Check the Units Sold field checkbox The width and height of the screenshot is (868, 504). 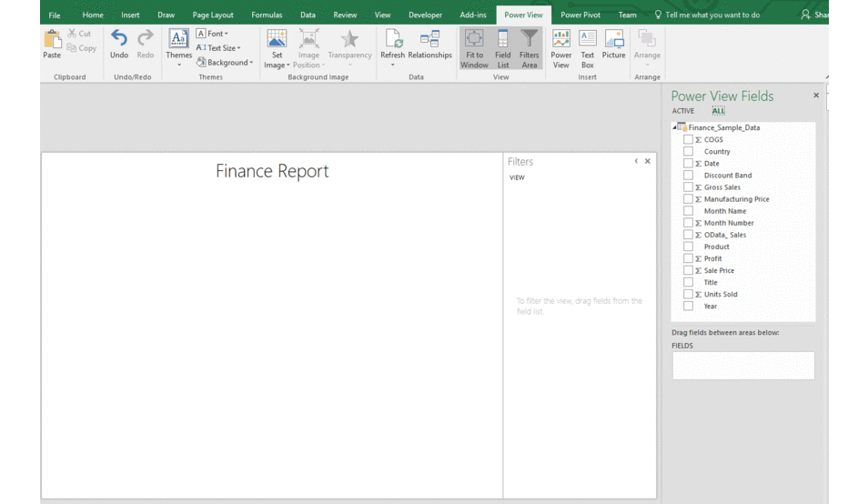[688, 294]
